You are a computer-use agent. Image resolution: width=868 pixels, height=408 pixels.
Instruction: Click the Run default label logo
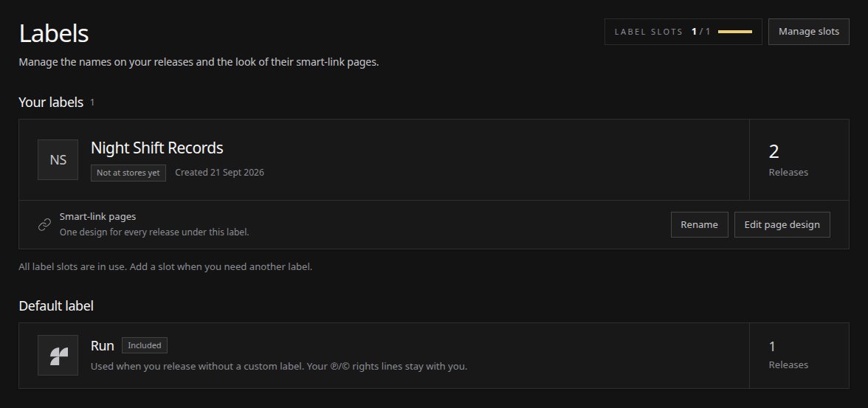(58, 356)
